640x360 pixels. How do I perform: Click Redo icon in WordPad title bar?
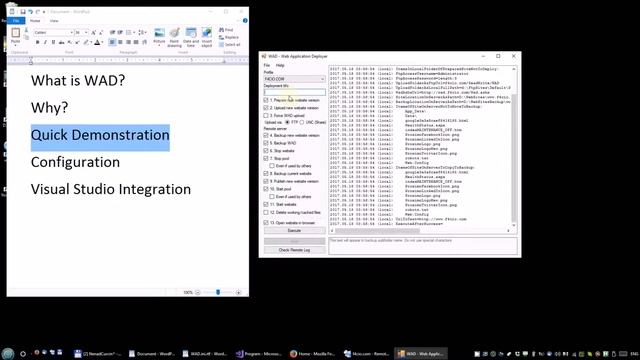(38, 12)
